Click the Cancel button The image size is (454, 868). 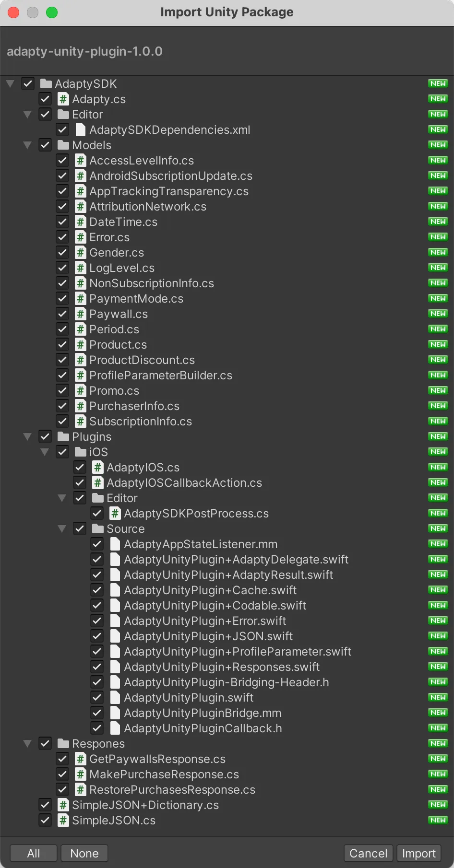click(x=368, y=853)
